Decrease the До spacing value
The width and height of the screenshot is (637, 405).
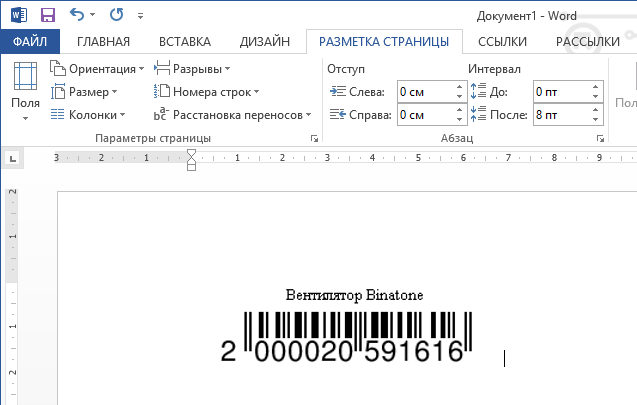(x=596, y=97)
